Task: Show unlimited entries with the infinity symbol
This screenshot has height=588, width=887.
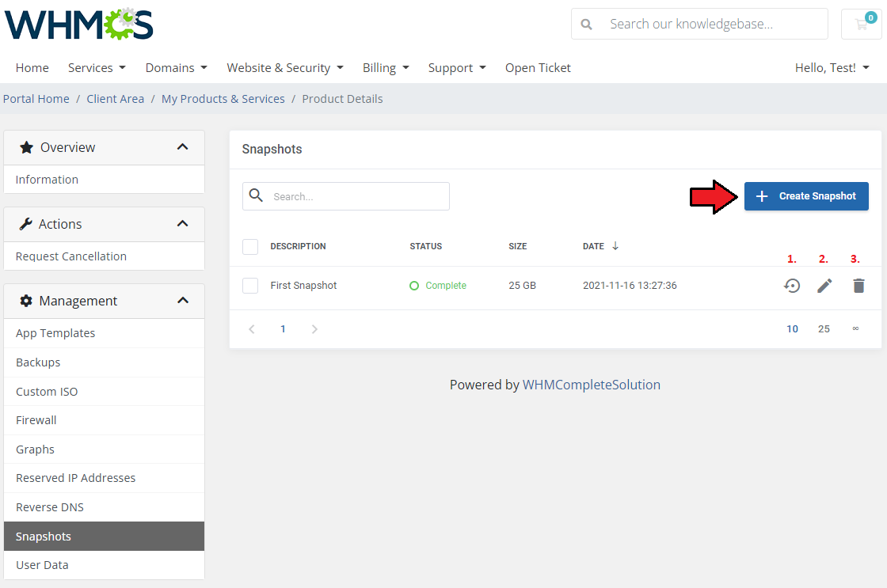Action: [x=855, y=328]
